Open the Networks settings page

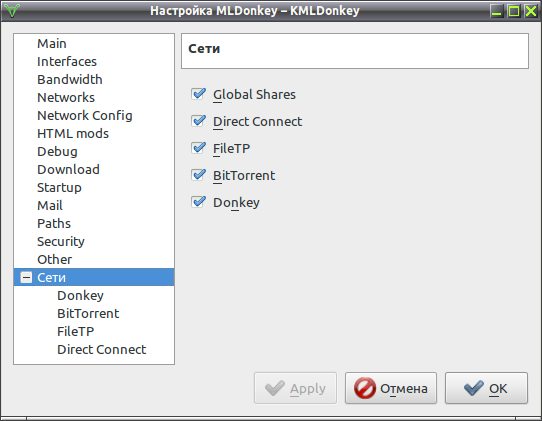(x=66, y=97)
